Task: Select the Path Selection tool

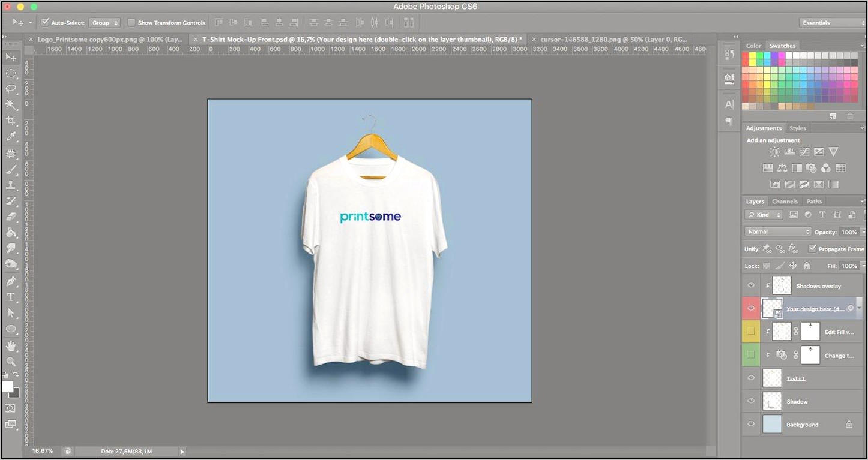Action: [x=11, y=313]
